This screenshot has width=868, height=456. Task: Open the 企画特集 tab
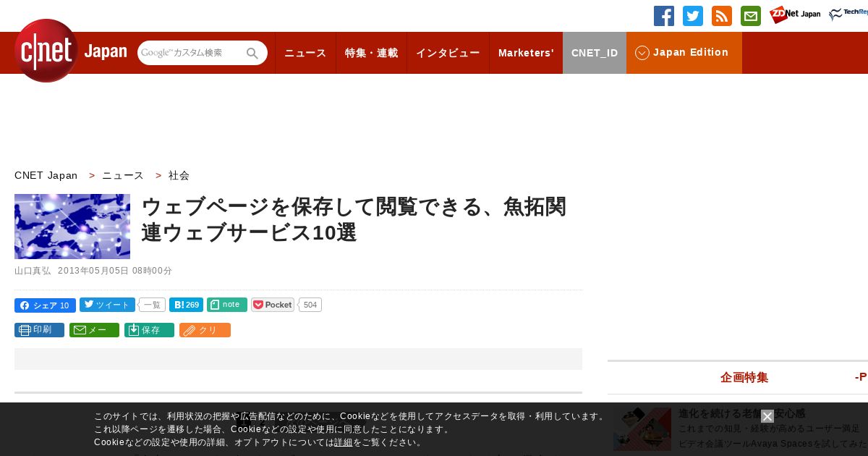pos(744,377)
